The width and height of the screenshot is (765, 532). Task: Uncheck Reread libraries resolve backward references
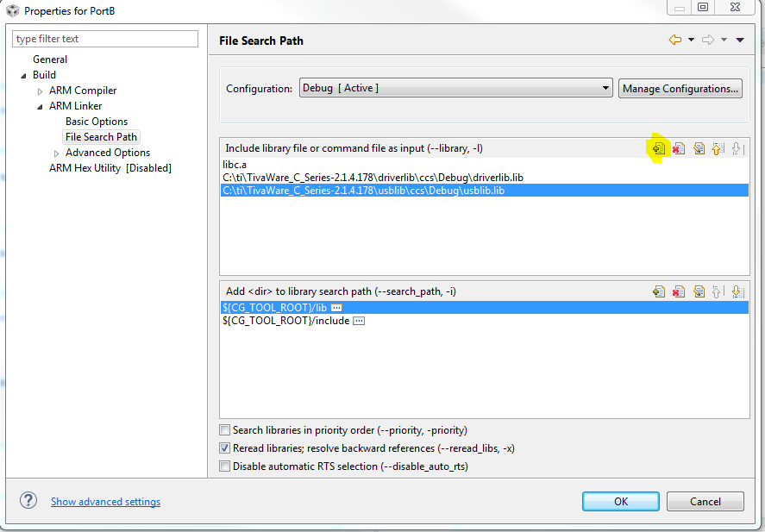pyautogui.click(x=224, y=448)
